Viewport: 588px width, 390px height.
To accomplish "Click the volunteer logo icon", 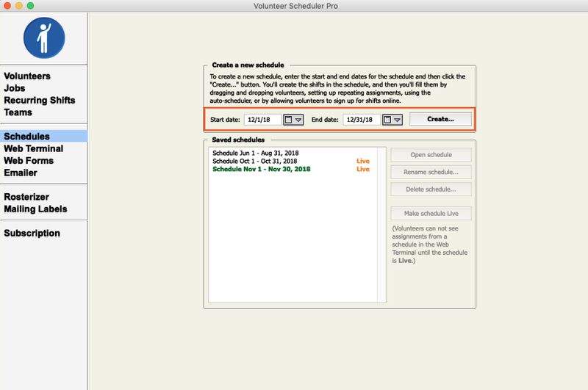I will click(x=44, y=38).
